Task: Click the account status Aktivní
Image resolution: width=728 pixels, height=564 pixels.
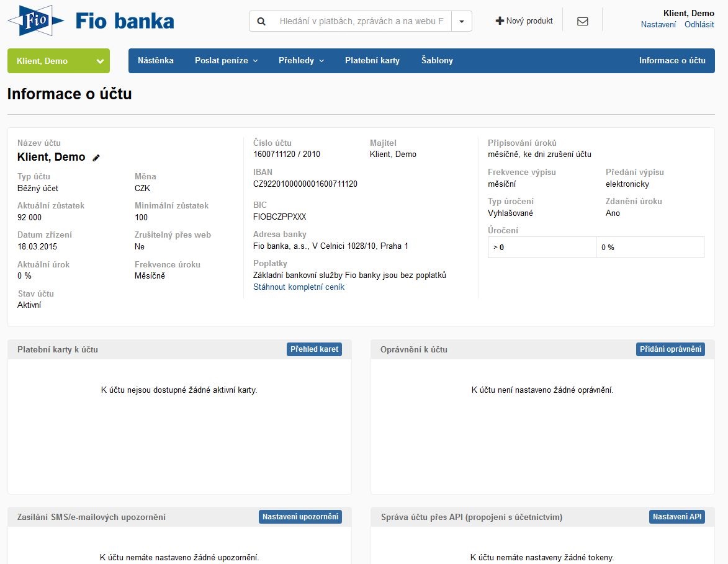Action: coord(29,305)
